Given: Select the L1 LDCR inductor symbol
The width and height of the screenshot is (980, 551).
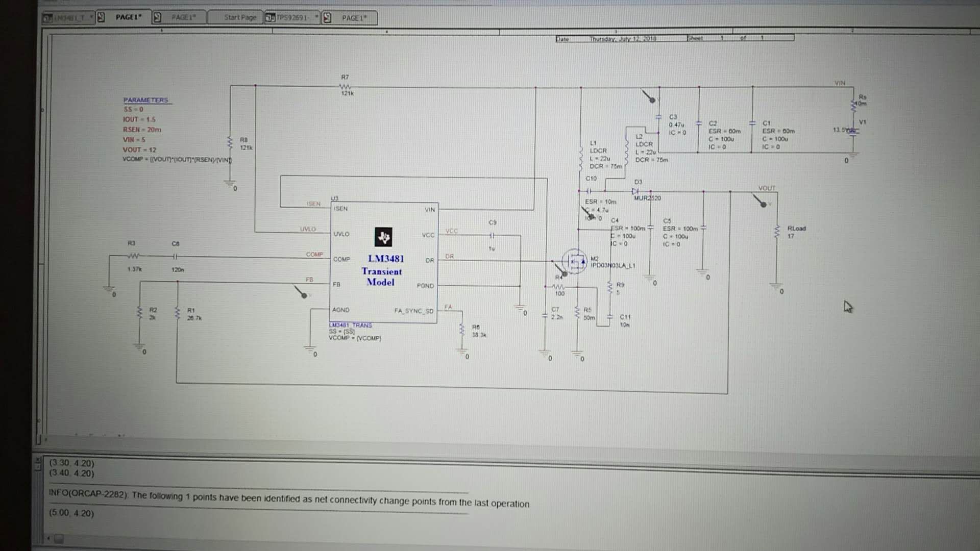Looking at the screenshot, I should tap(581, 159).
